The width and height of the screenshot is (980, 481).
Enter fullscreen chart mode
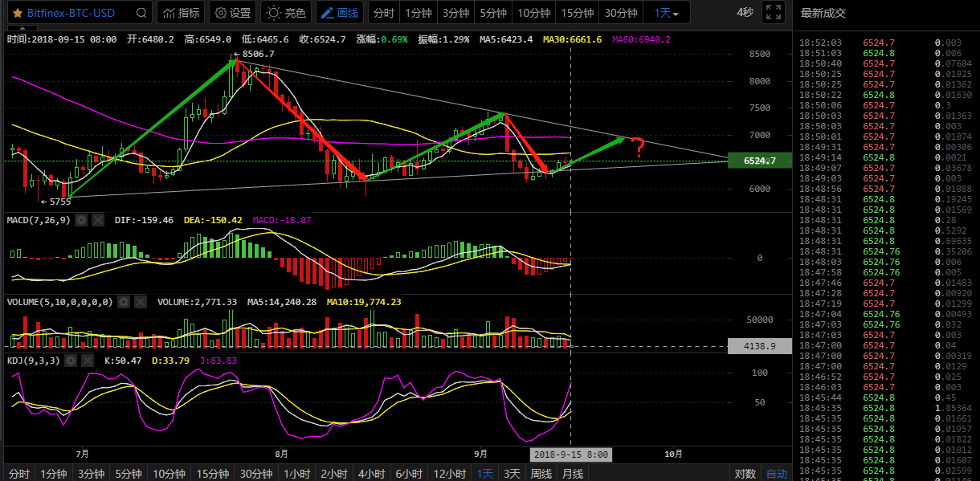(773, 13)
